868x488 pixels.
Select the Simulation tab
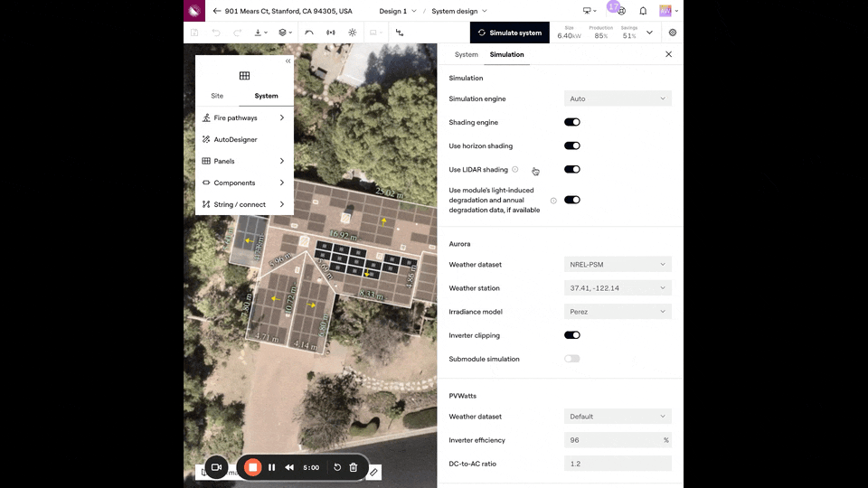click(506, 54)
